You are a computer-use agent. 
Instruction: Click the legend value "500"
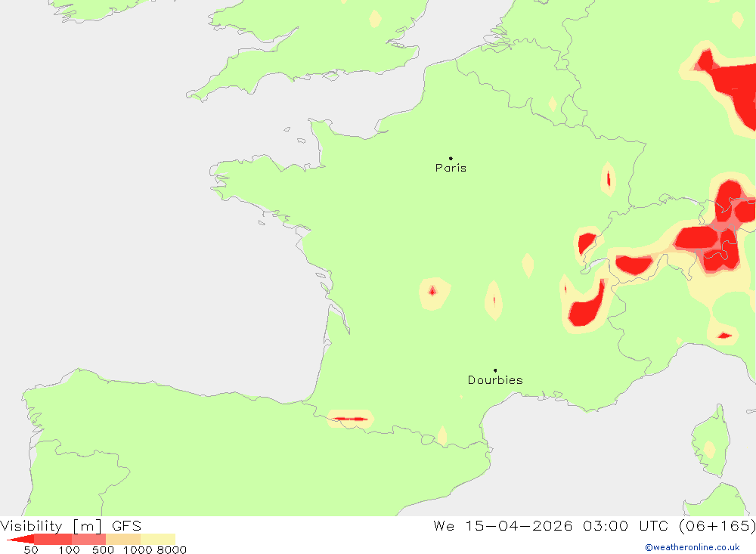point(103,550)
